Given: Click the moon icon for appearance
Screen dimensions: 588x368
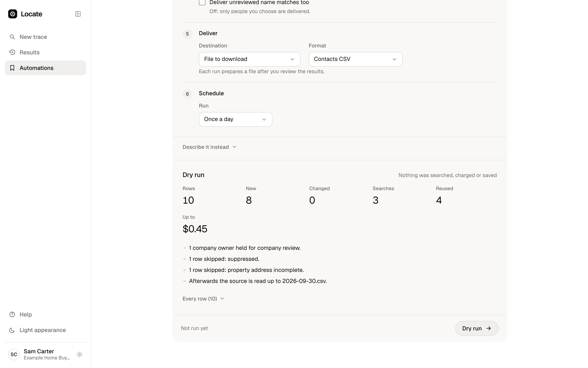Looking at the screenshot, I should [12, 330].
